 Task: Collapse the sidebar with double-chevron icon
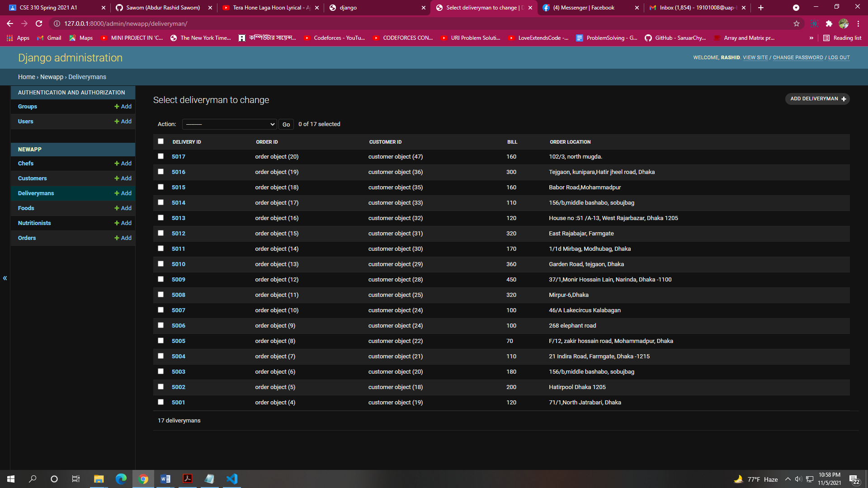(x=5, y=278)
